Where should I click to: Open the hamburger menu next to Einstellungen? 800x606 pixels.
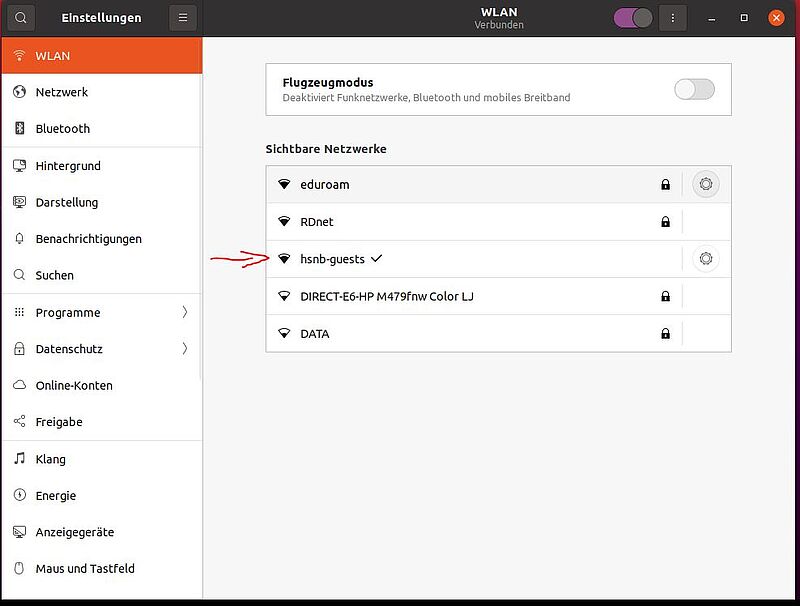coord(183,18)
